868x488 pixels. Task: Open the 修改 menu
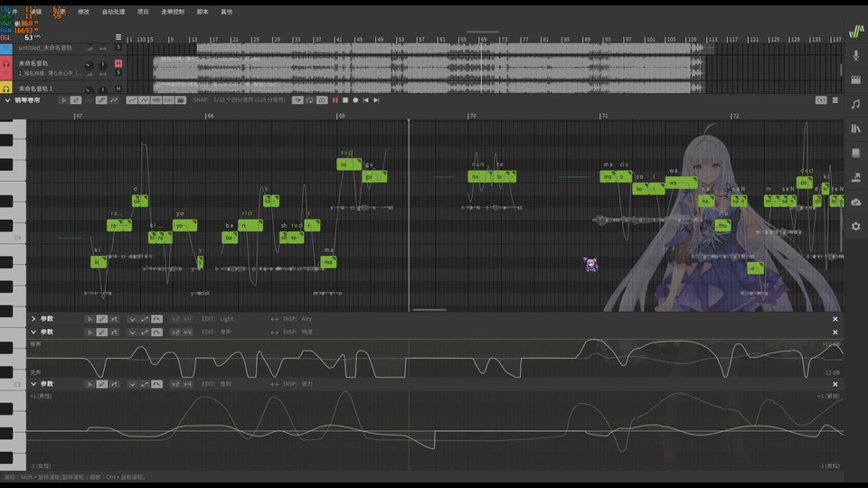coord(83,12)
